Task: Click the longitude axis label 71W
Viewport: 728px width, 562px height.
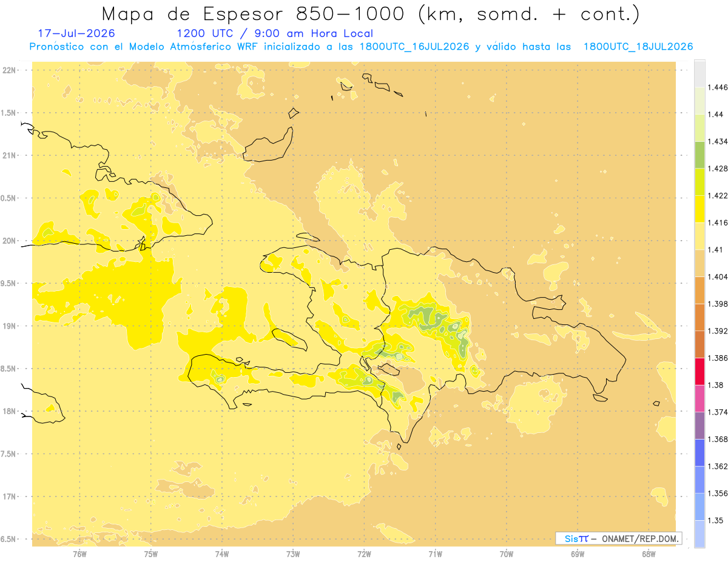Action: 435,554
